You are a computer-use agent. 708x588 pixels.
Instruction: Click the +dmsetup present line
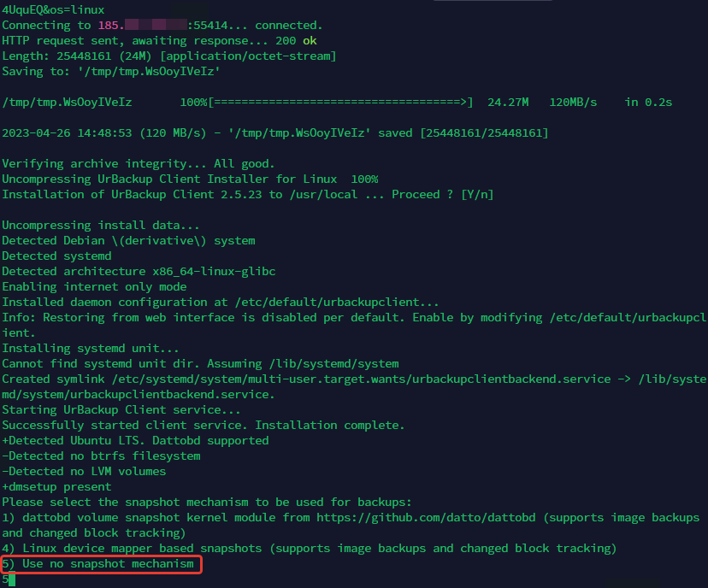[56, 486]
